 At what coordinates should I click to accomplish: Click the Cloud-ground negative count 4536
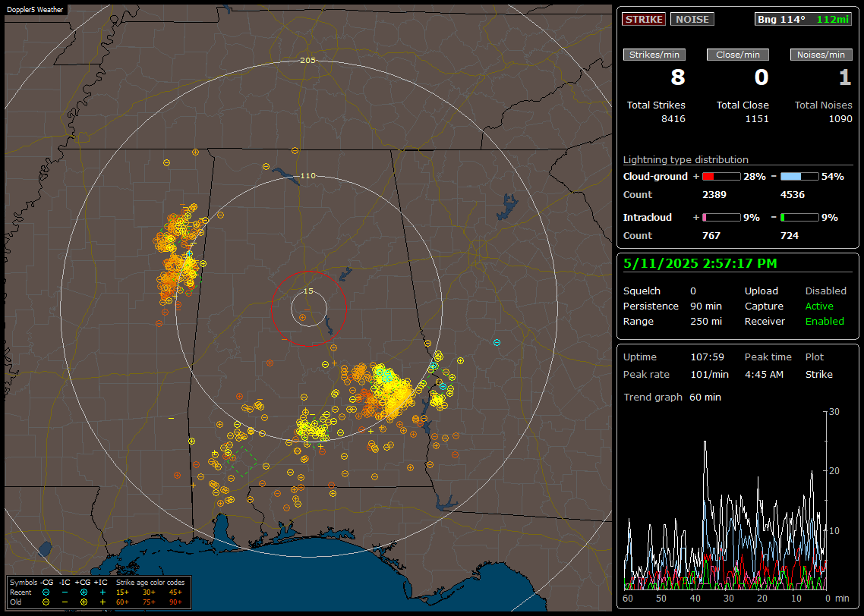(793, 195)
